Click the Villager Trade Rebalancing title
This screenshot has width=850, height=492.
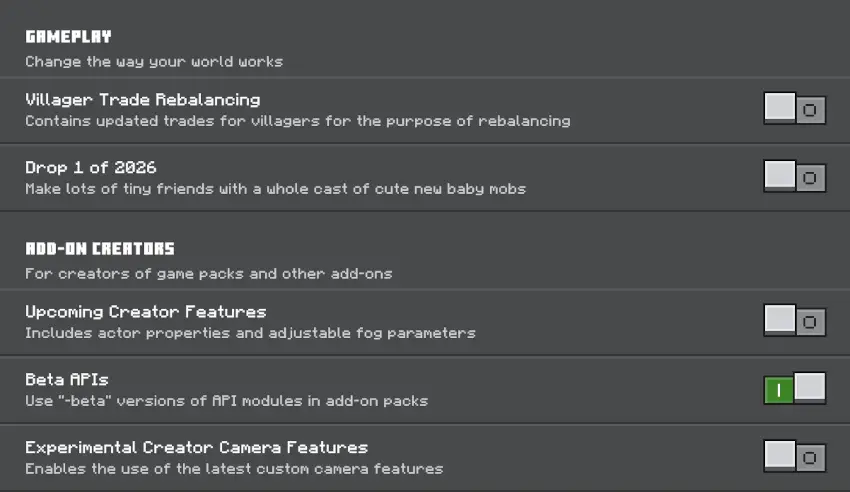click(142, 100)
